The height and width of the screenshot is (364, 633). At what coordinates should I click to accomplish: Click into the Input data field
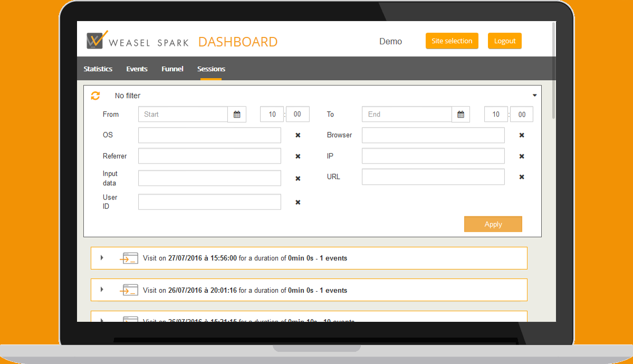[x=209, y=178]
